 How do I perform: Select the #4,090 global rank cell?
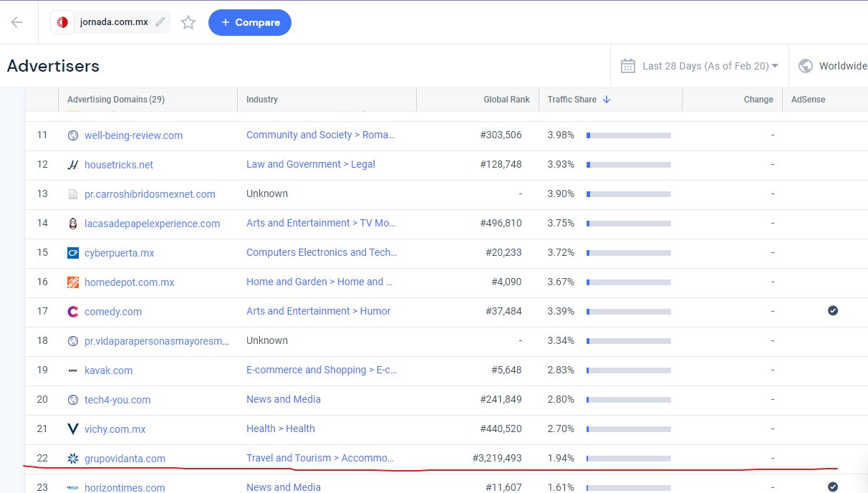tap(505, 282)
